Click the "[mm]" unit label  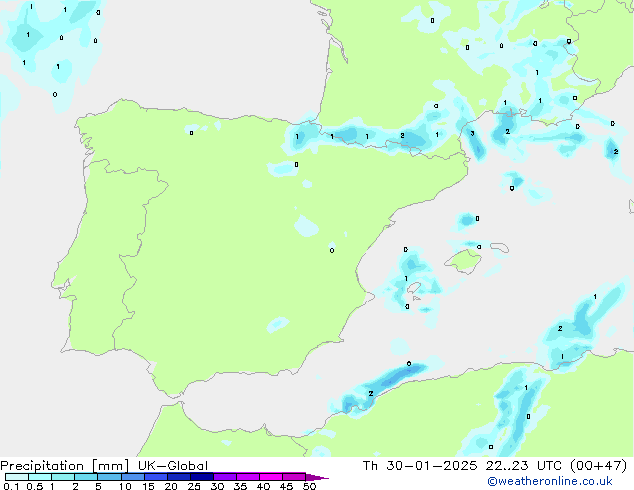(110, 466)
